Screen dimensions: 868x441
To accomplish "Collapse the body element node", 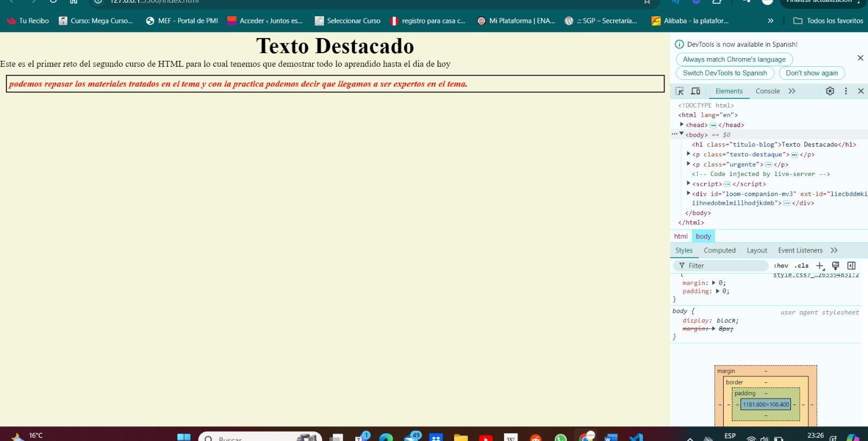I will (x=682, y=134).
